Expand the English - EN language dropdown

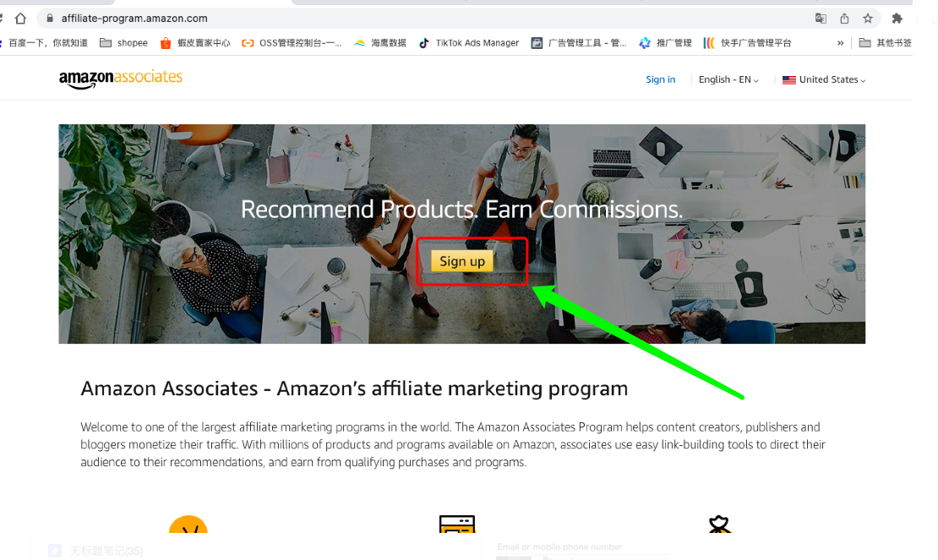[x=728, y=79]
